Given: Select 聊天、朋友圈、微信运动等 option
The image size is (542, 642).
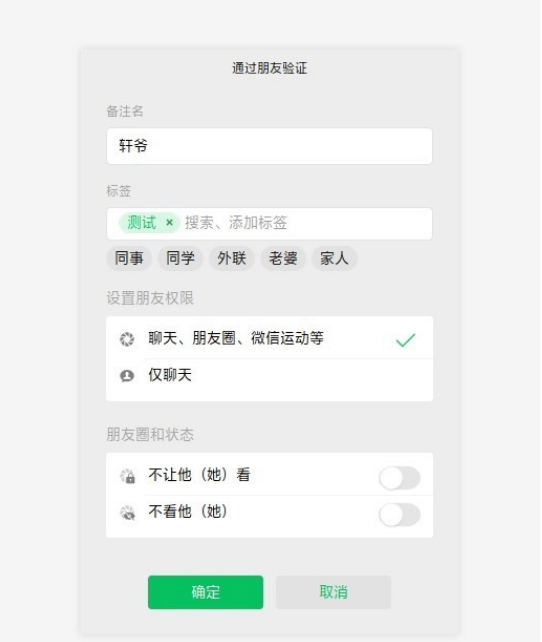Looking at the screenshot, I should 269,338.
